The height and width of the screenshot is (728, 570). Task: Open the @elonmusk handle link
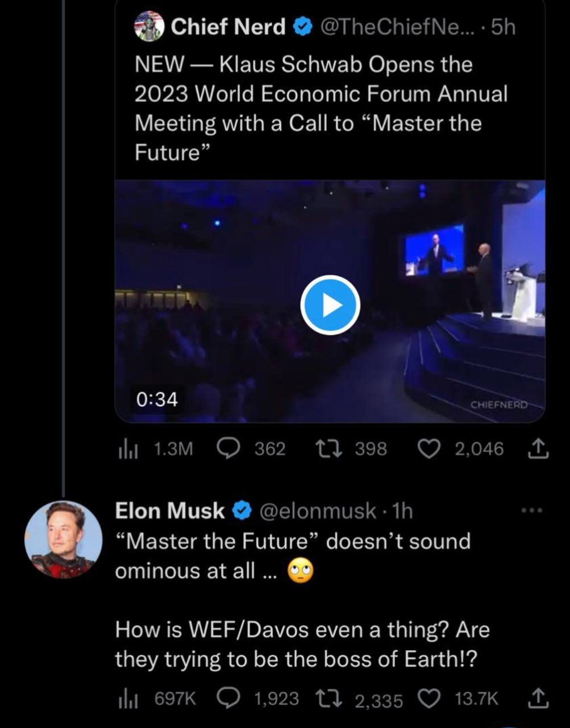point(318,511)
